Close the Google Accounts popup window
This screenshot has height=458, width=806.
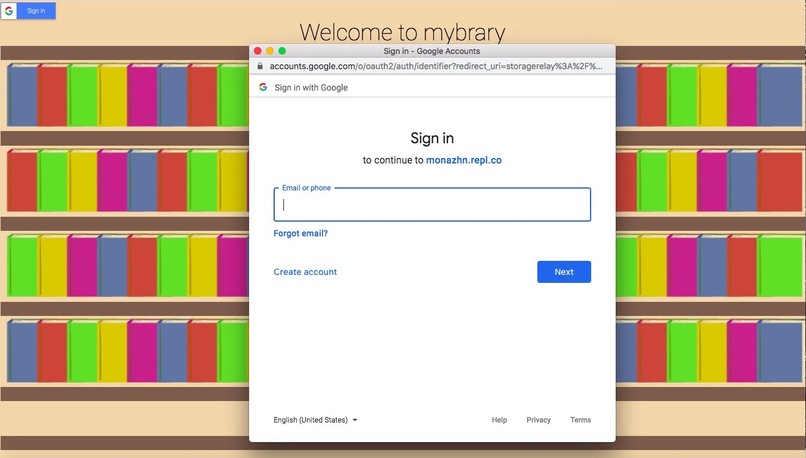click(258, 51)
